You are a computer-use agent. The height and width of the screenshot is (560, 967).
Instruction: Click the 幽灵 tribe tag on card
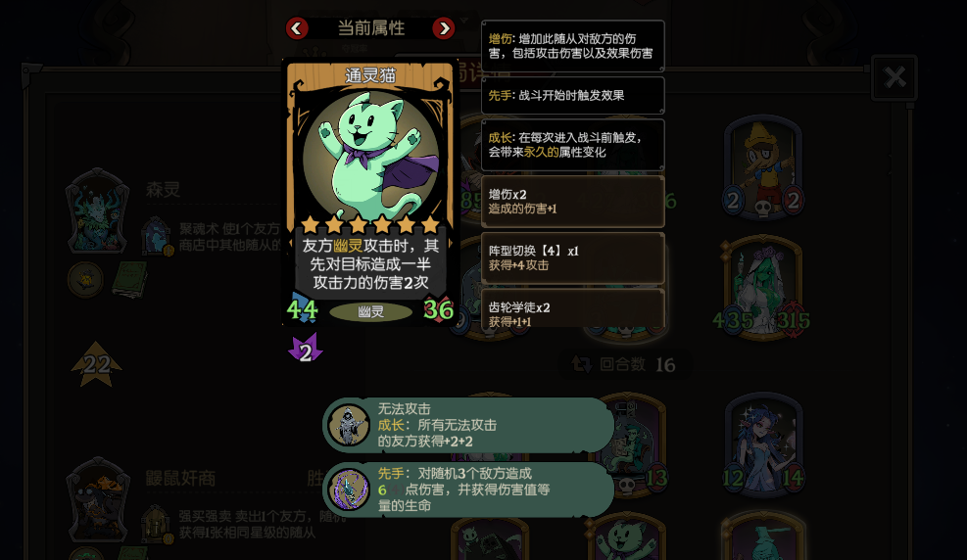pos(370,311)
